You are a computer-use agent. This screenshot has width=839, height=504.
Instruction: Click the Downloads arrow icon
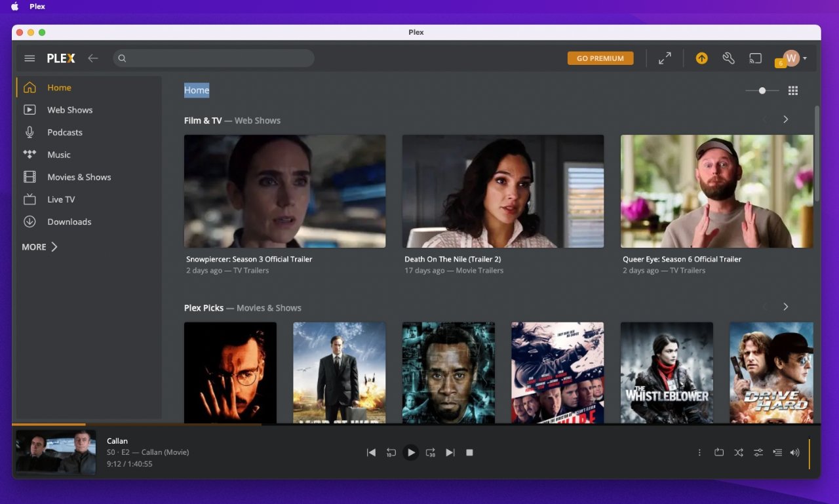pyautogui.click(x=29, y=222)
